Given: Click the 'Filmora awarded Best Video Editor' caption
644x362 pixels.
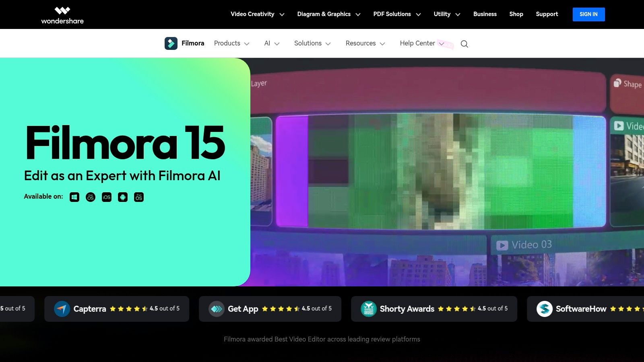Looking at the screenshot, I should click(x=322, y=339).
